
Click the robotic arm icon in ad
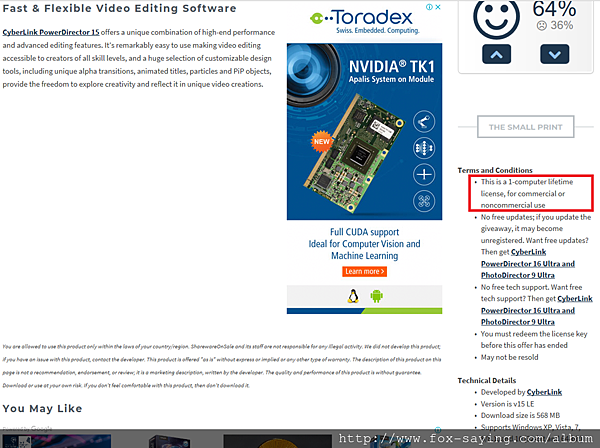click(x=424, y=122)
